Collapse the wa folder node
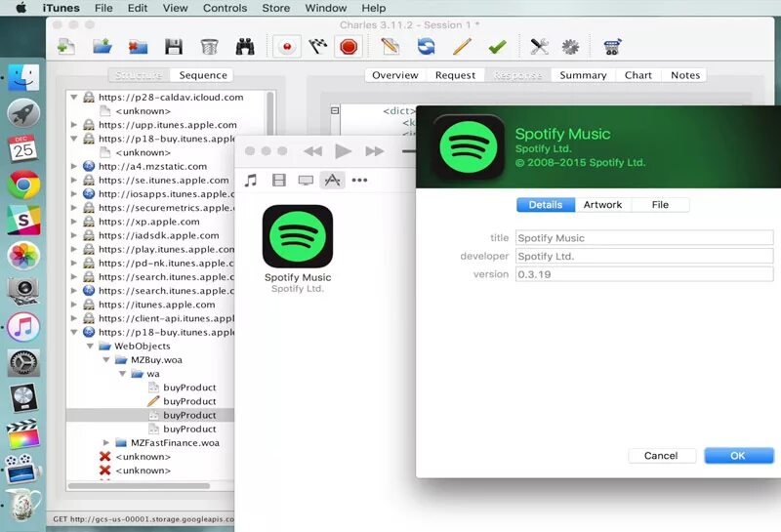 (123, 374)
